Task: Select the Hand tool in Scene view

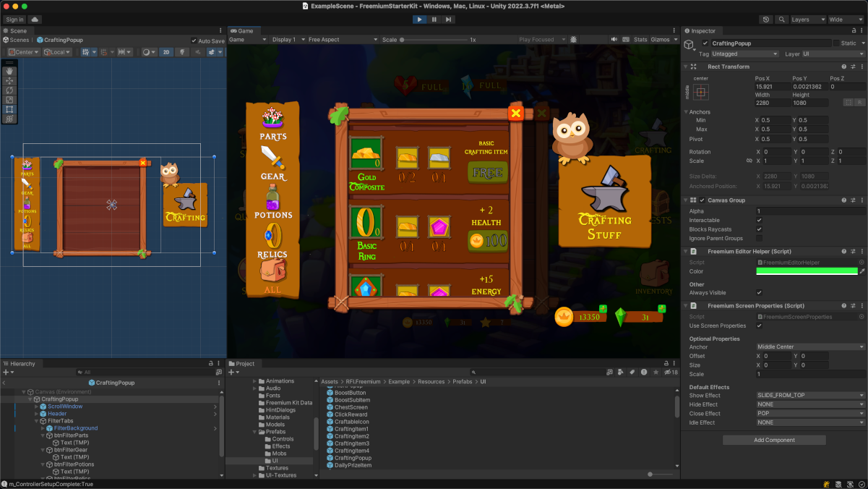Action: (x=9, y=71)
